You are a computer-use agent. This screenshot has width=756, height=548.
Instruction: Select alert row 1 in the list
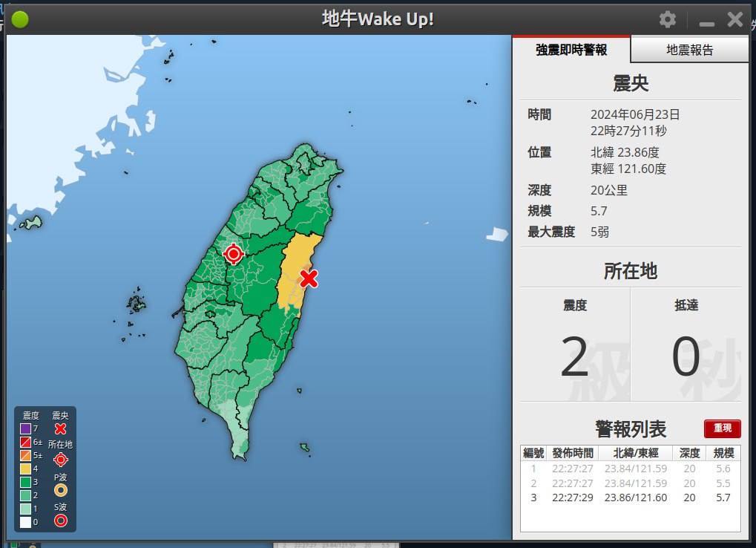pyautogui.click(x=630, y=469)
